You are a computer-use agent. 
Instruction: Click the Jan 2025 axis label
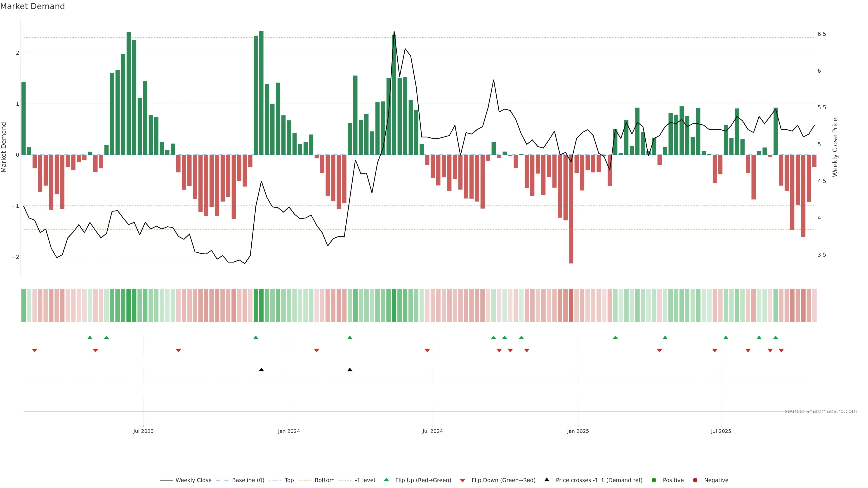pos(578,431)
